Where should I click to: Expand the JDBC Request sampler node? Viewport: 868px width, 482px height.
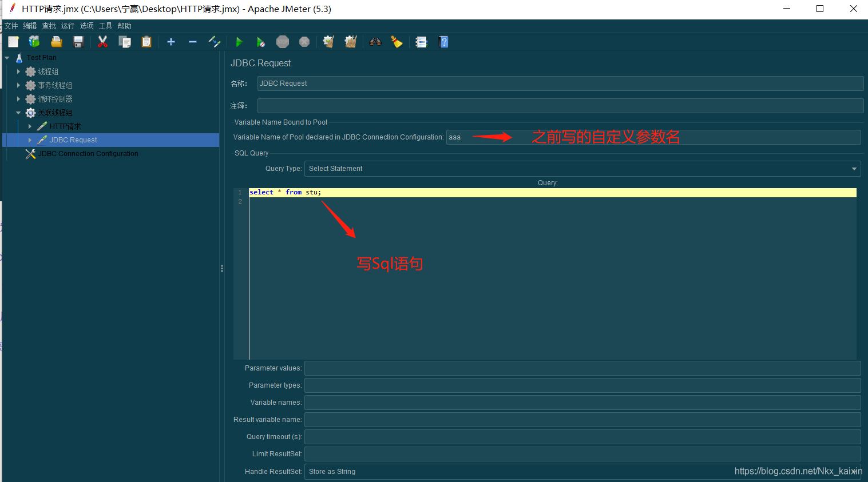(30, 140)
